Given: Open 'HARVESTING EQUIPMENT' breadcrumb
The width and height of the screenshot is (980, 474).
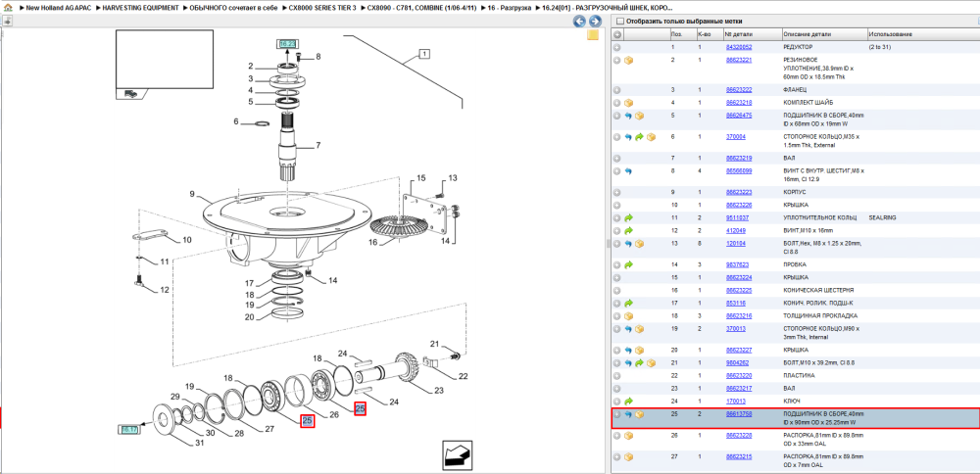Looking at the screenshot, I should tap(141, 8).
